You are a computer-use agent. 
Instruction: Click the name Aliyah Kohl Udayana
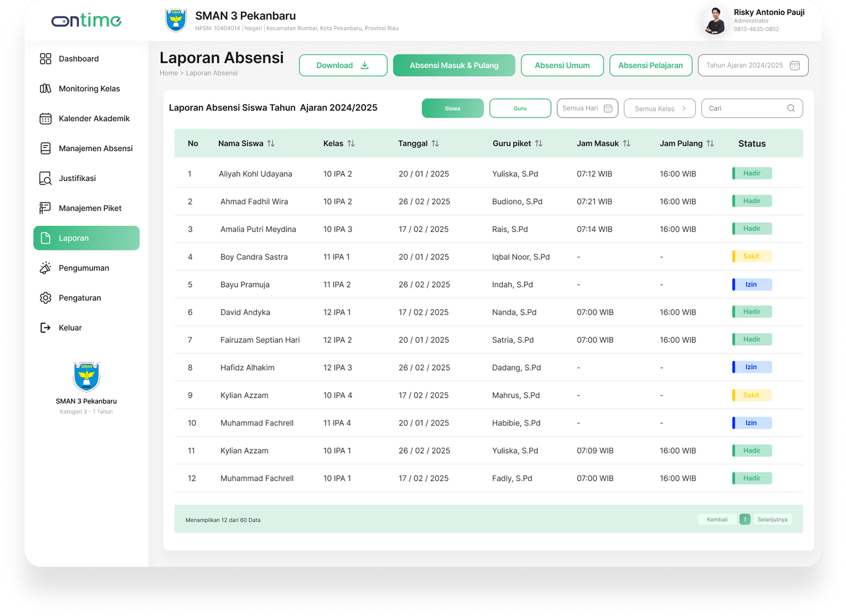point(256,174)
